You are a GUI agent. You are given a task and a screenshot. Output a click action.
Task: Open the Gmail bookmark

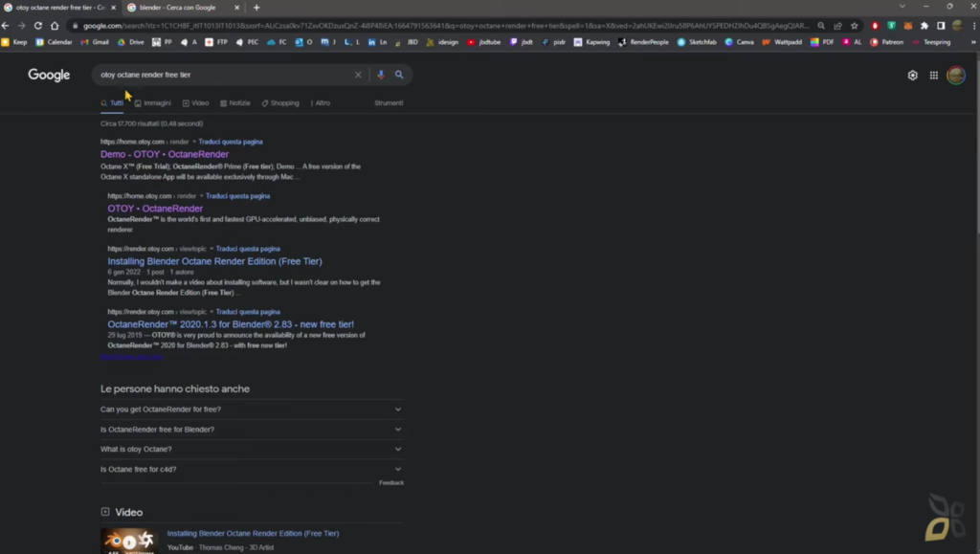tap(95, 42)
